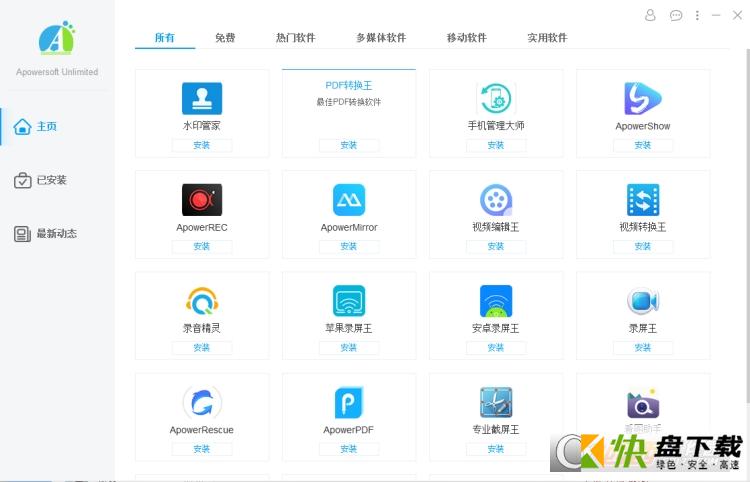The width and height of the screenshot is (750, 482).
Task: Minimize the Apowersoft Unlimited window
Action: 716,16
